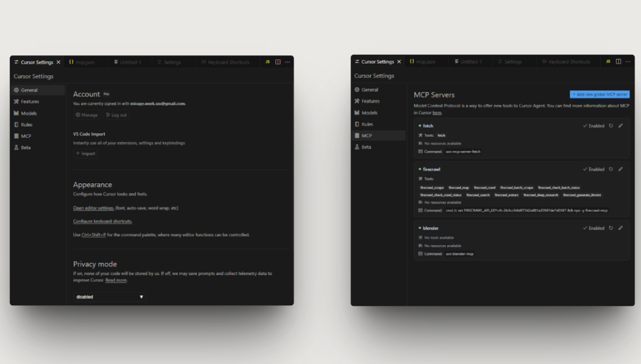Image resolution: width=641 pixels, height=364 pixels.
Task: Click Log out button
Action: pos(117,115)
